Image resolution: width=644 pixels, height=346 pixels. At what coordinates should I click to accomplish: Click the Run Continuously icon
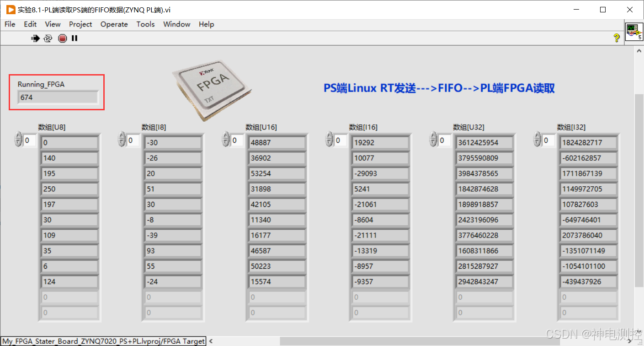(48, 38)
